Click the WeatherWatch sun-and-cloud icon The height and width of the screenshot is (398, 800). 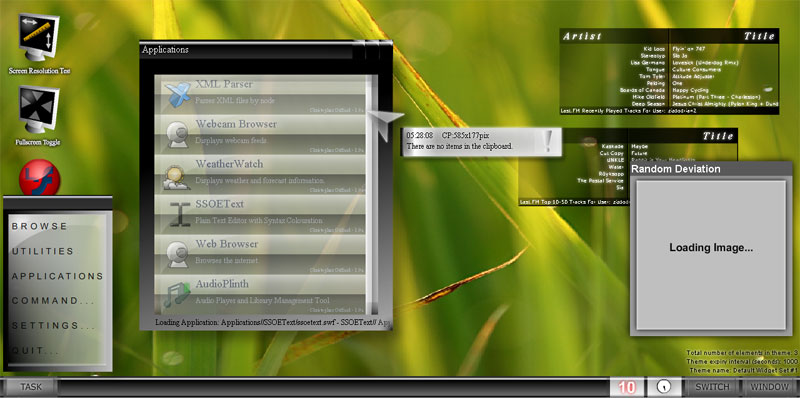(x=177, y=176)
